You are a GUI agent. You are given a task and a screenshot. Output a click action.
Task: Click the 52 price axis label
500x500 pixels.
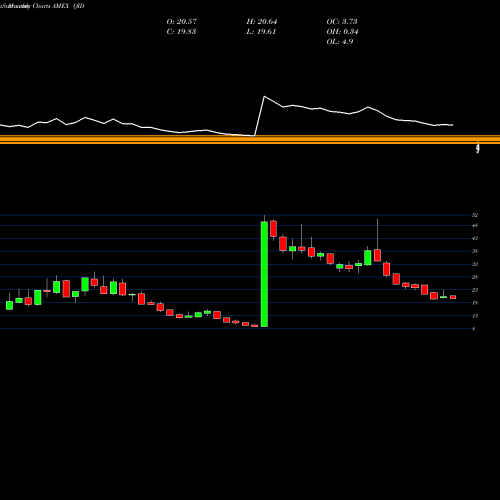click(475, 215)
